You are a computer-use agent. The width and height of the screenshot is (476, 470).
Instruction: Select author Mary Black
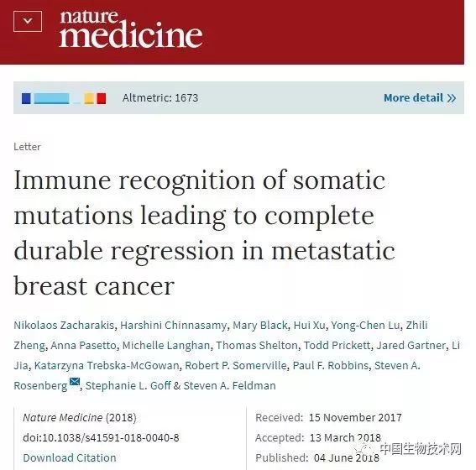pos(260,326)
